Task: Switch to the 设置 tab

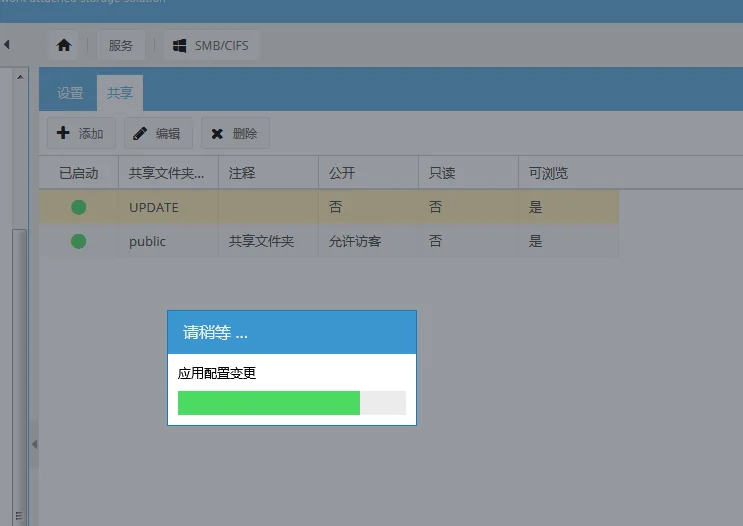Action: [x=70, y=93]
